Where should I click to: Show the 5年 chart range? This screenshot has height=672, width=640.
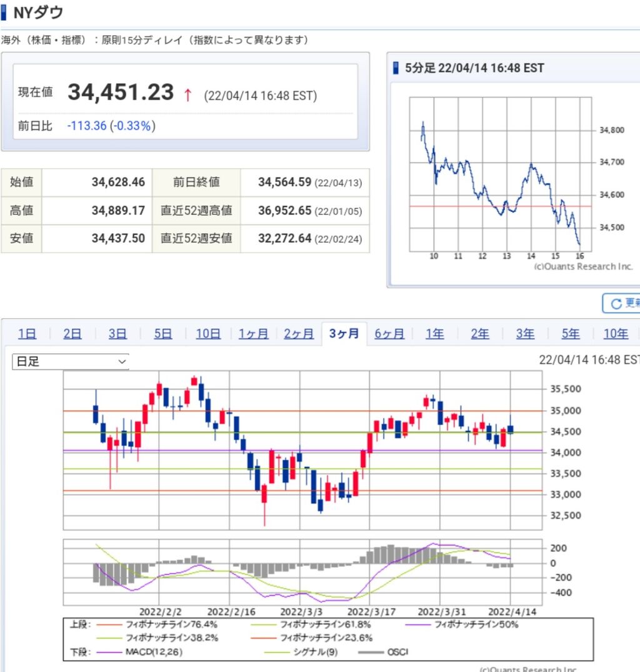pos(571,333)
